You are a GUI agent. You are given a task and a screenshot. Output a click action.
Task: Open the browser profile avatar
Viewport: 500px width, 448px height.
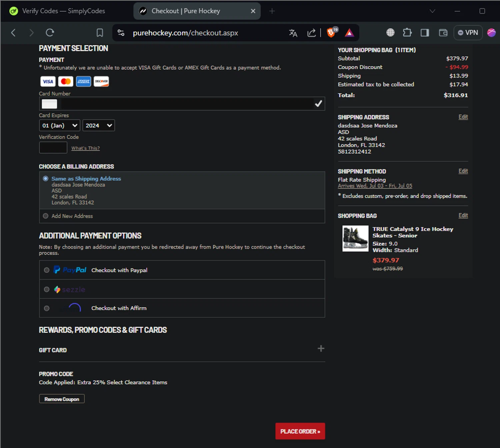coord(491,32)
